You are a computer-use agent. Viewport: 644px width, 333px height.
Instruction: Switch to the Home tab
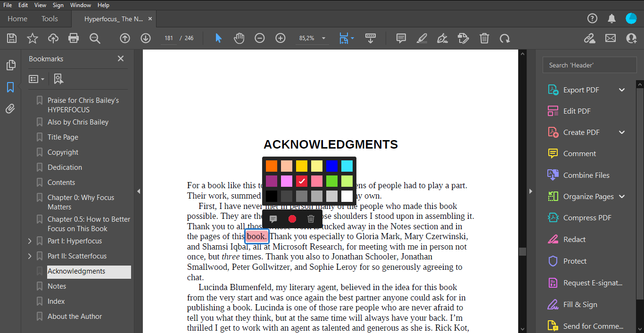17,19
